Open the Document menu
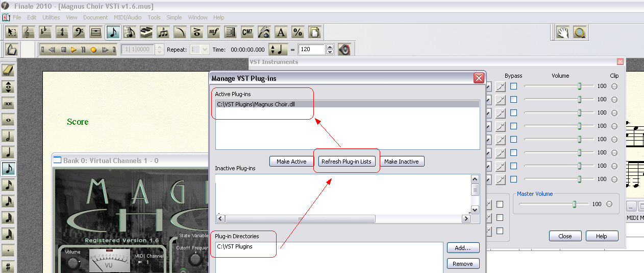This screenshot has width=644, height=273. 95,17
